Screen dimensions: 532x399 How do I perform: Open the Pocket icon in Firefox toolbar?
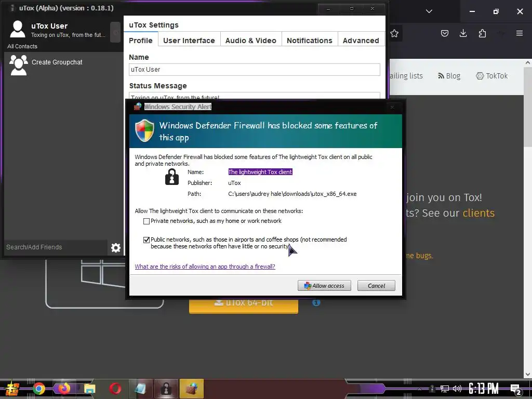tap(445, 33)
